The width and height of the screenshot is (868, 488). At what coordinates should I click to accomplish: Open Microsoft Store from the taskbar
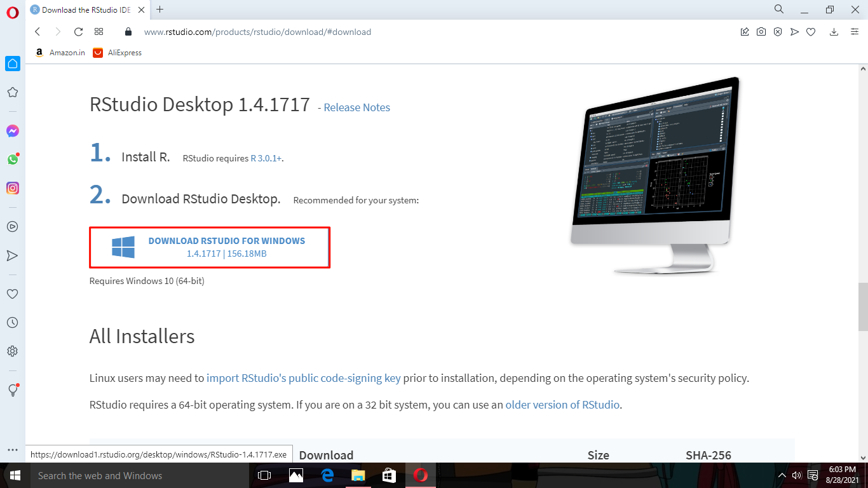[389, 475]
